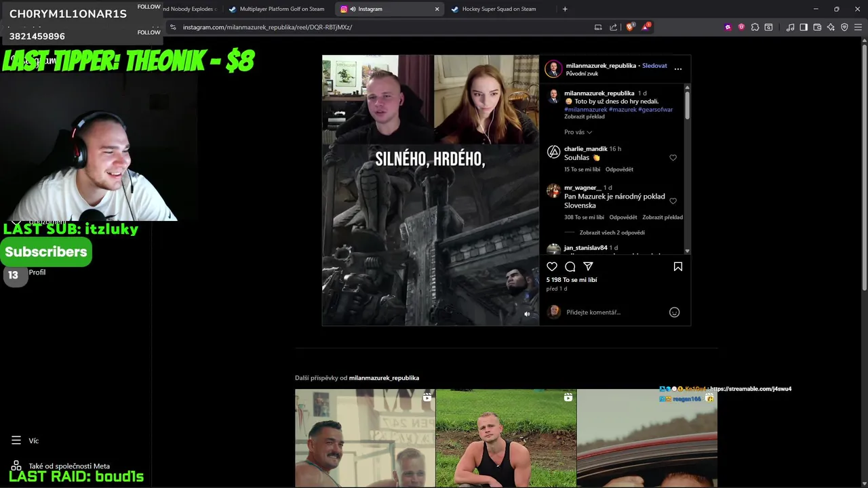
Task: Open the tab search window icon
Action: pos(768,27)
